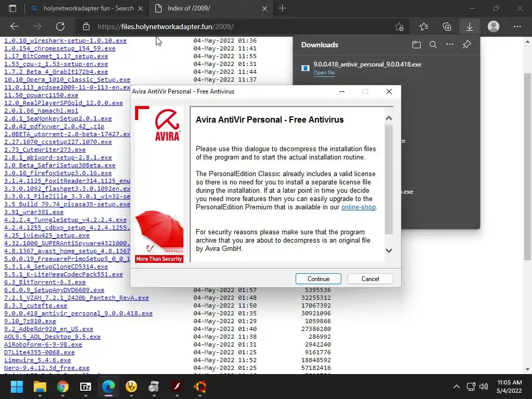Viewport: 532px width, 399px height.
Task: Click Continue in Avira dialog
Action: (318, 279)
